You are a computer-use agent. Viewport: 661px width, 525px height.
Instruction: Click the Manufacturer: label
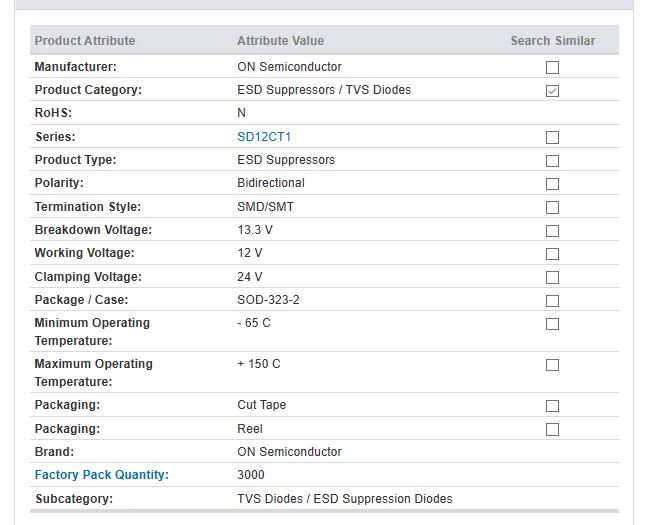75,67
